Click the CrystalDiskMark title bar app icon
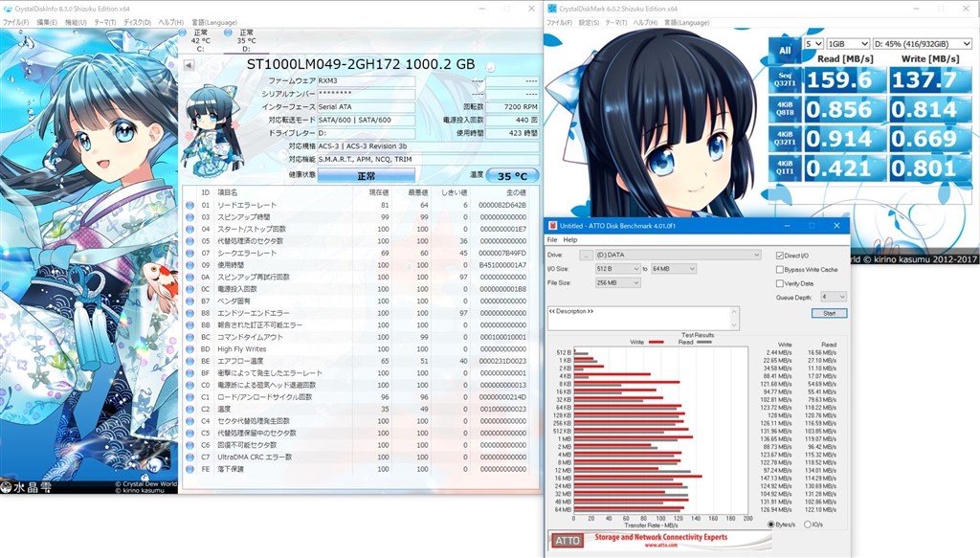The height and width of the screenshot is (558, 980). [x=552, y=9]
